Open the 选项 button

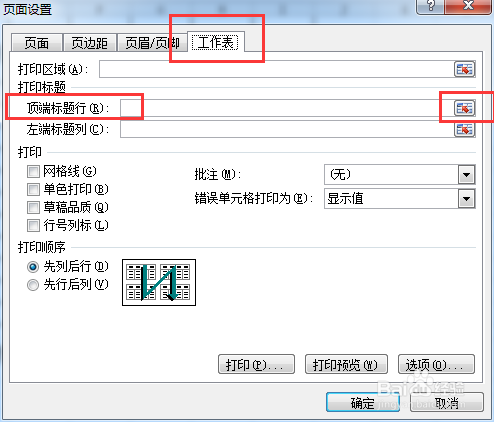tap(436, 364)
